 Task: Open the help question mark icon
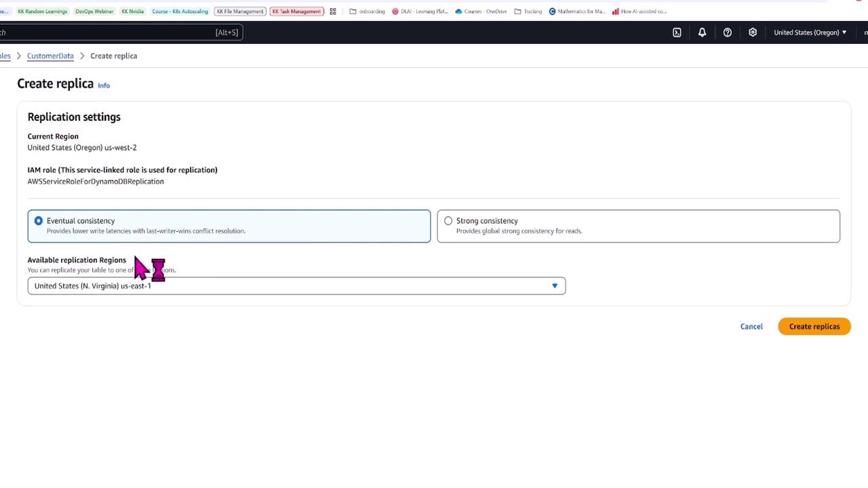[727, 33]
